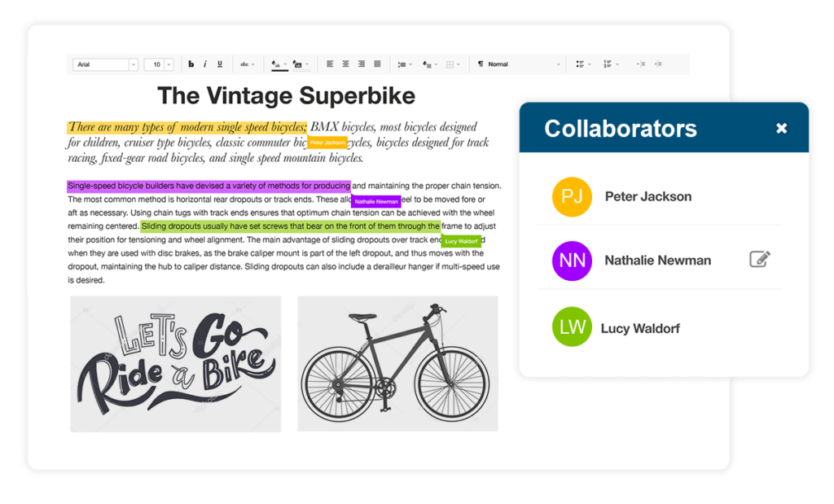Image resolution: width=834 pixels, height=504 pixels.
Task: Click edit icon next to Nathalie Newman
Action: click(760, 259)
